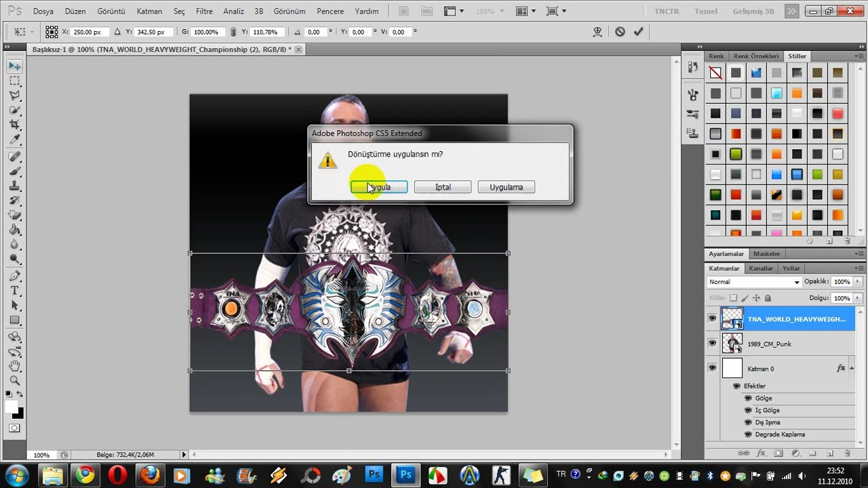Open the Normal blend mode dropdown
The width and height of the screenshot is (868, 488).
click(x=753, y=282)
